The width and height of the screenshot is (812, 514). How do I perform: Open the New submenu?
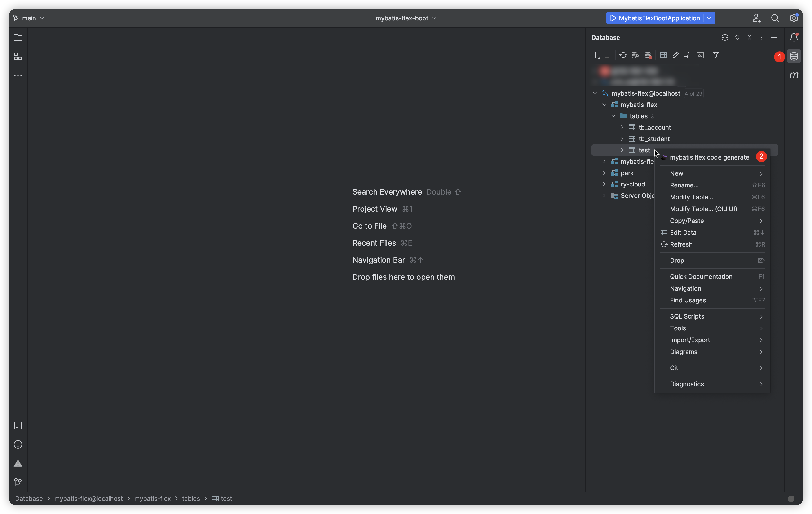712,173
